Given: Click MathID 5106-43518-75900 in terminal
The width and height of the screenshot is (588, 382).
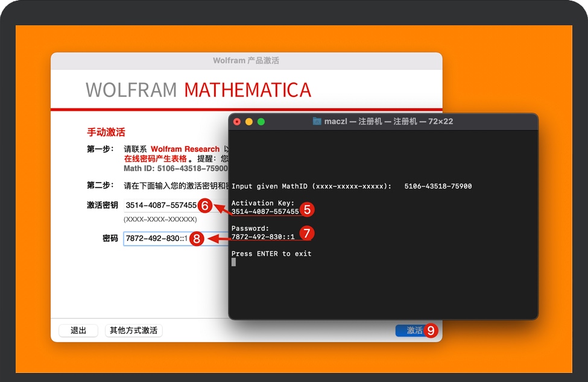Looking at the screenshot, I should click(x=438, y=186).
